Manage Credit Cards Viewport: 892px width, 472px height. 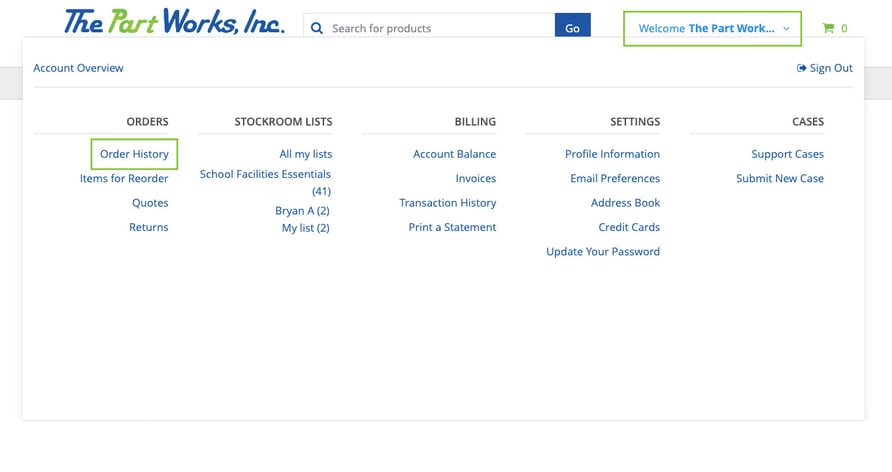tap(629, 227)
